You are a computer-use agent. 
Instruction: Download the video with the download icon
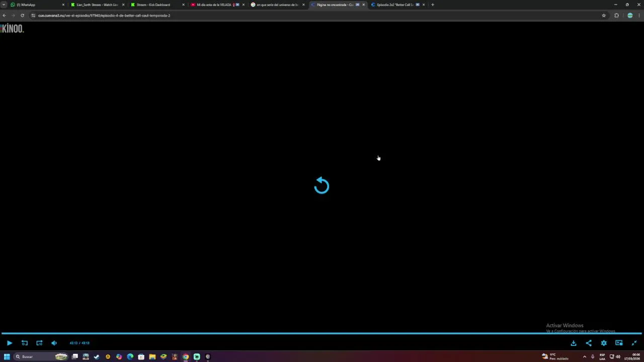click(x=574, y=343)
